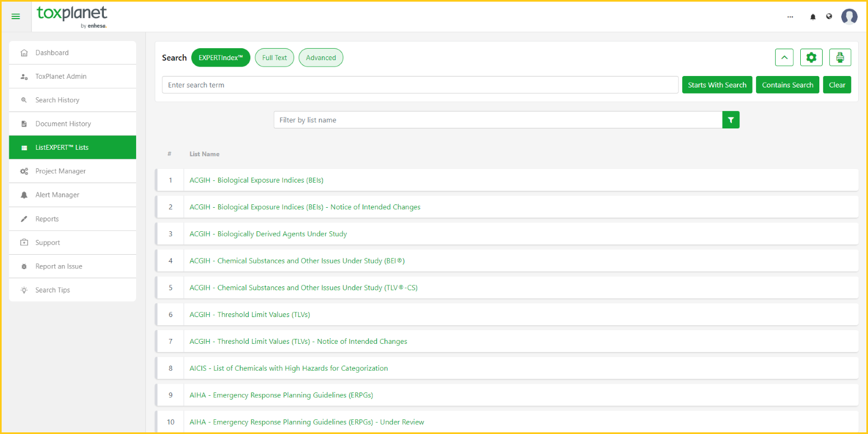The width and height of the screenshot is (868, 434).
Task: Click the Enter search term field
Action: point(420,85)
